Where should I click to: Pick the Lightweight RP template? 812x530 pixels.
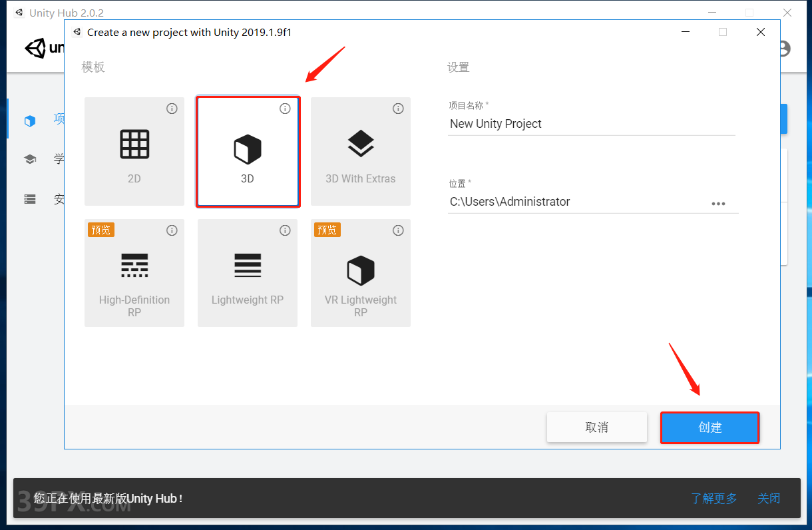(248, 273)
